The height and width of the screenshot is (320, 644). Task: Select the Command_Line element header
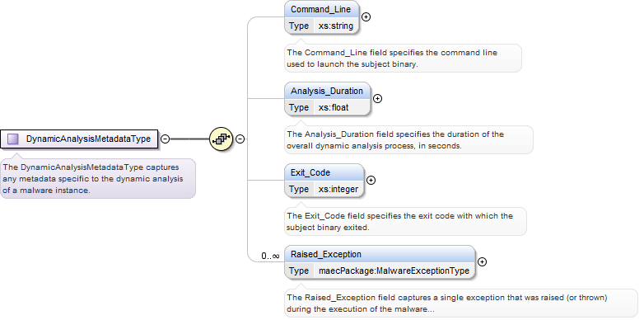(322, 9)
